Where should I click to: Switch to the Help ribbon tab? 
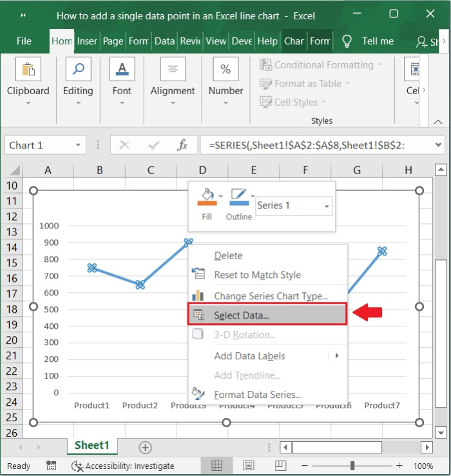267,41
